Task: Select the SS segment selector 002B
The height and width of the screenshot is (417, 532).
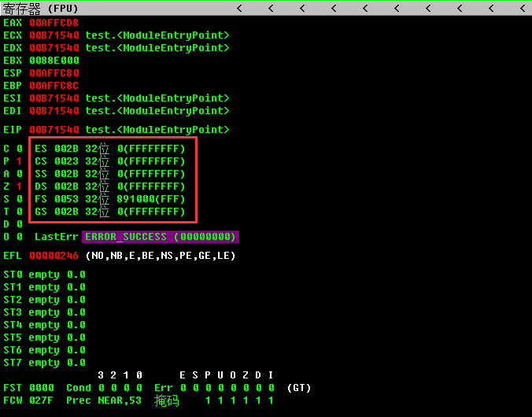Action: (66, 174)
